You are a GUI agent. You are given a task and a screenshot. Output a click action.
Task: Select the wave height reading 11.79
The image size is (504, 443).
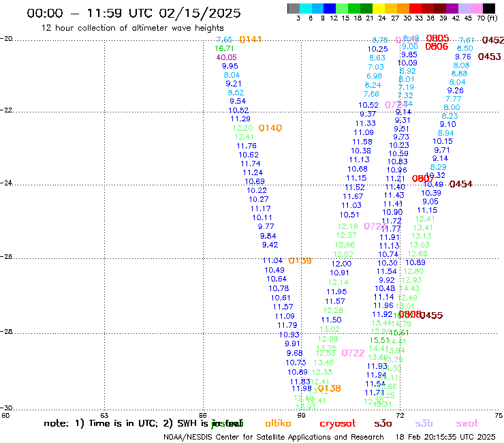(287, 325)
